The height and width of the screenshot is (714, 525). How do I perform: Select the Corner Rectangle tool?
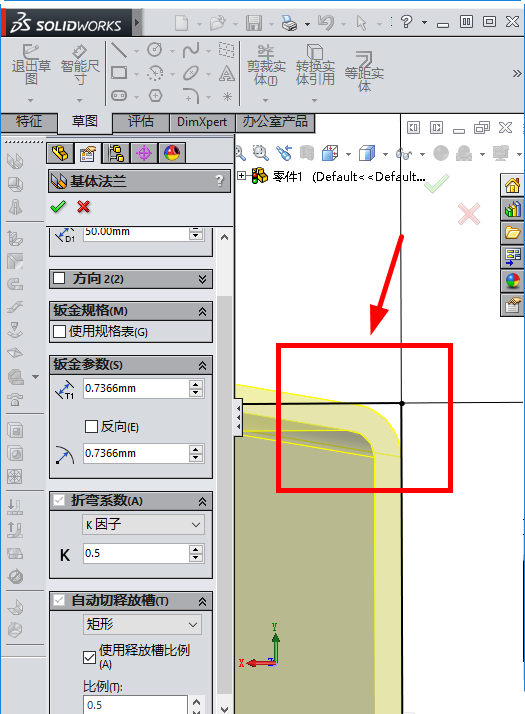(119, 73)
